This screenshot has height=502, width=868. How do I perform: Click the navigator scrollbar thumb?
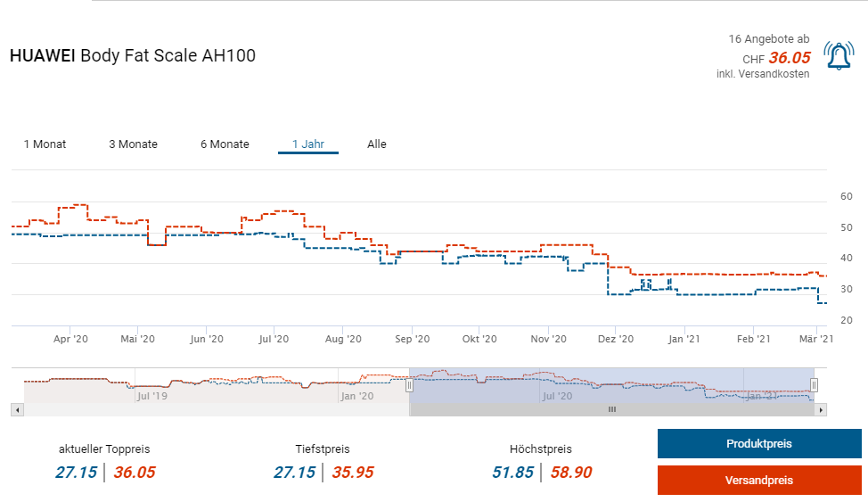coord(611,409)
